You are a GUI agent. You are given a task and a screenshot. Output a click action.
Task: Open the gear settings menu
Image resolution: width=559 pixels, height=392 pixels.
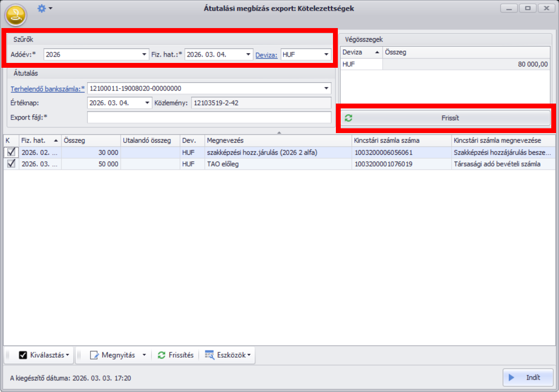pyautogui.click(x=44, y=8)
